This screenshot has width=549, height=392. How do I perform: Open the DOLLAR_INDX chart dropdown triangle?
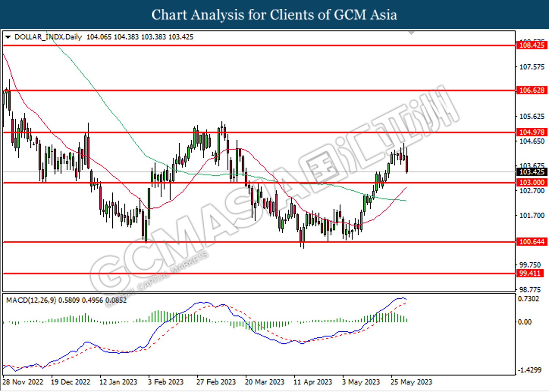coord(8,37)
